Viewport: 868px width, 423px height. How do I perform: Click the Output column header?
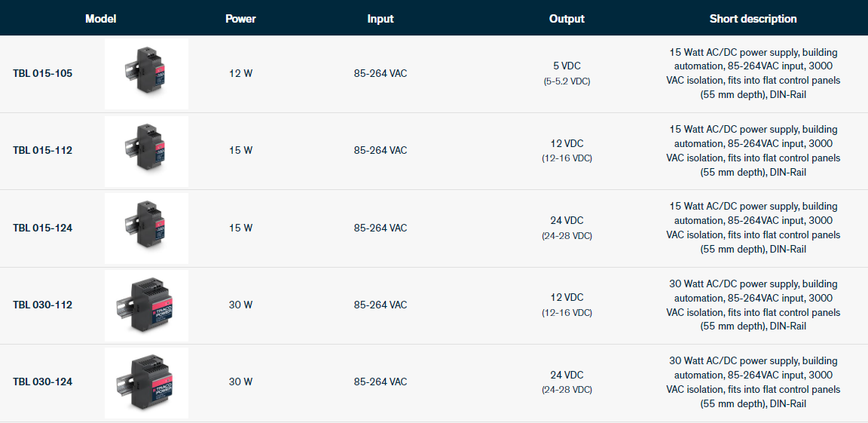[x=567, y=19]
